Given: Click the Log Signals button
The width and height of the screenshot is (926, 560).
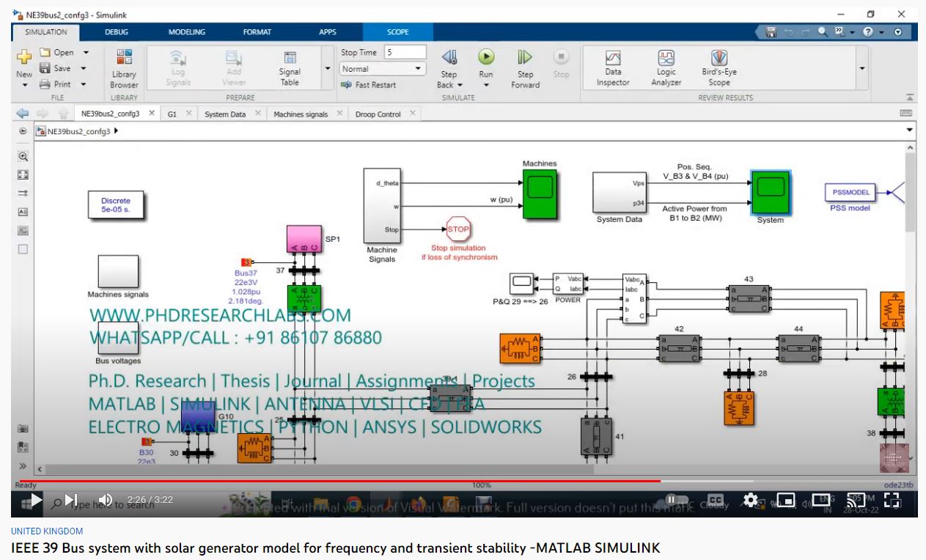Looking at the screenshot, I should point(178,68).
